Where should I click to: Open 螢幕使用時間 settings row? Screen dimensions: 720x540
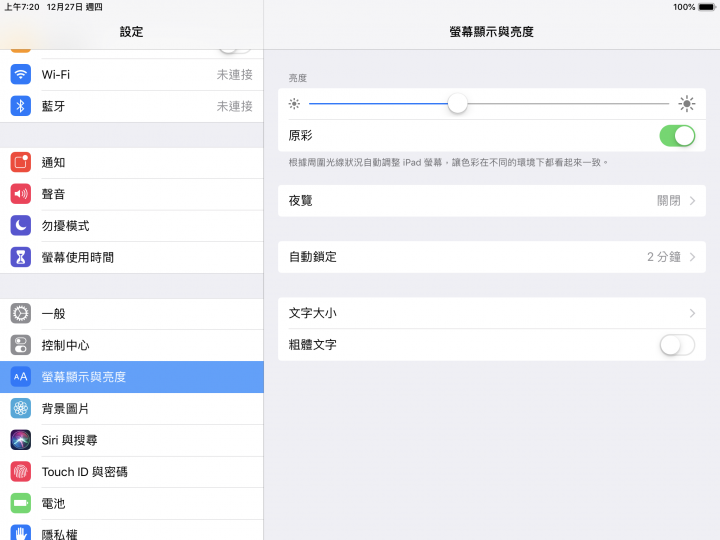point(132,257)
